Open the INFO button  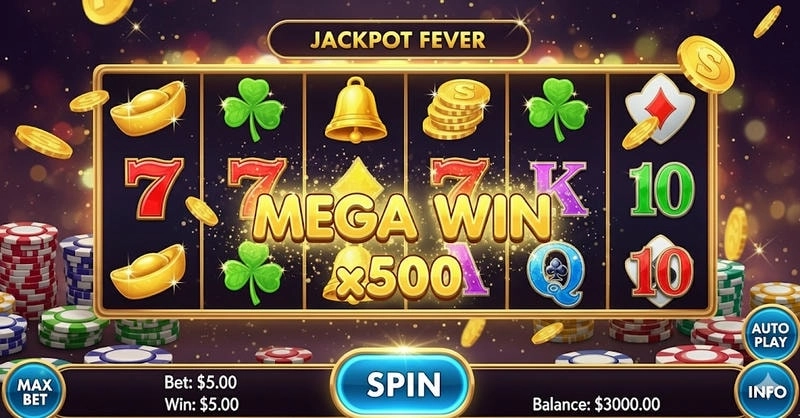767,391
